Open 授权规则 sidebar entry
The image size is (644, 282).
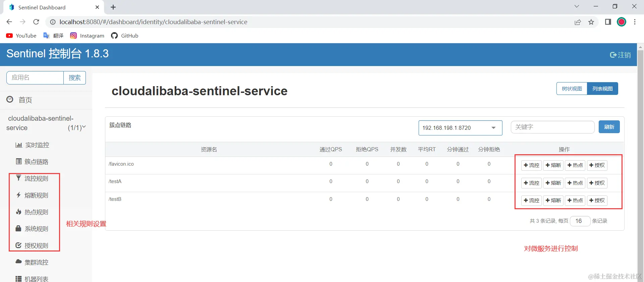pos(32,245)
